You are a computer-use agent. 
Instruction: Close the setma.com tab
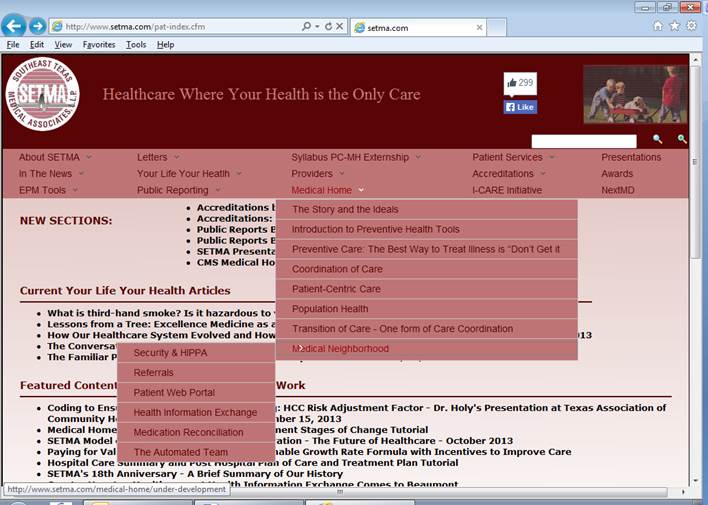(x=479, y=28)
